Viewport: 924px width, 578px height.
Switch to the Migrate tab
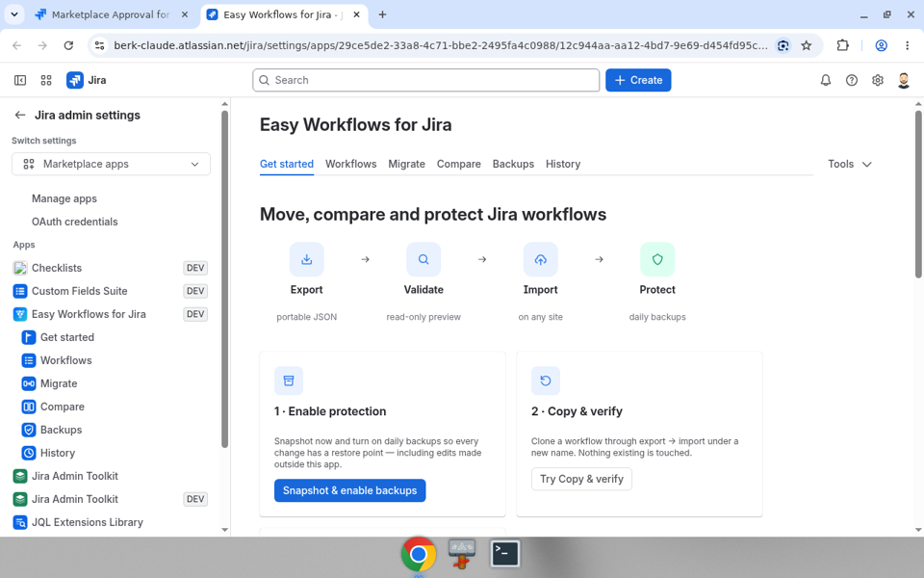click(406, 164)
